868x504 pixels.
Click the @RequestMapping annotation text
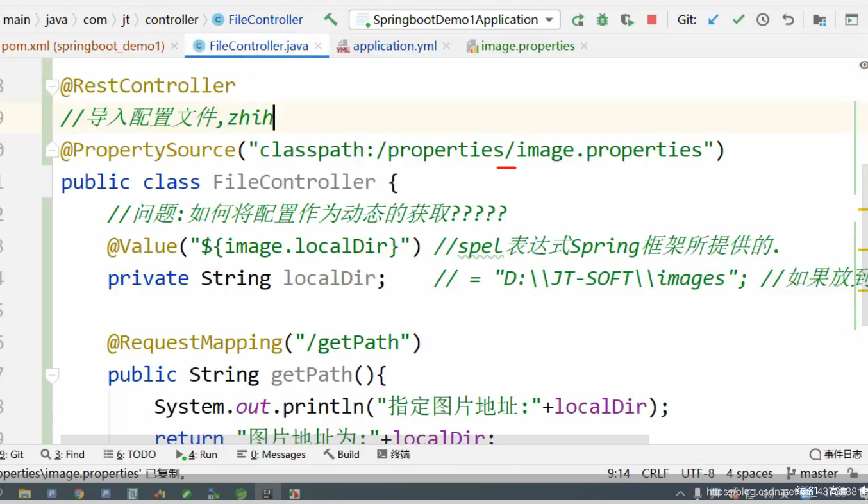point(195,342)
